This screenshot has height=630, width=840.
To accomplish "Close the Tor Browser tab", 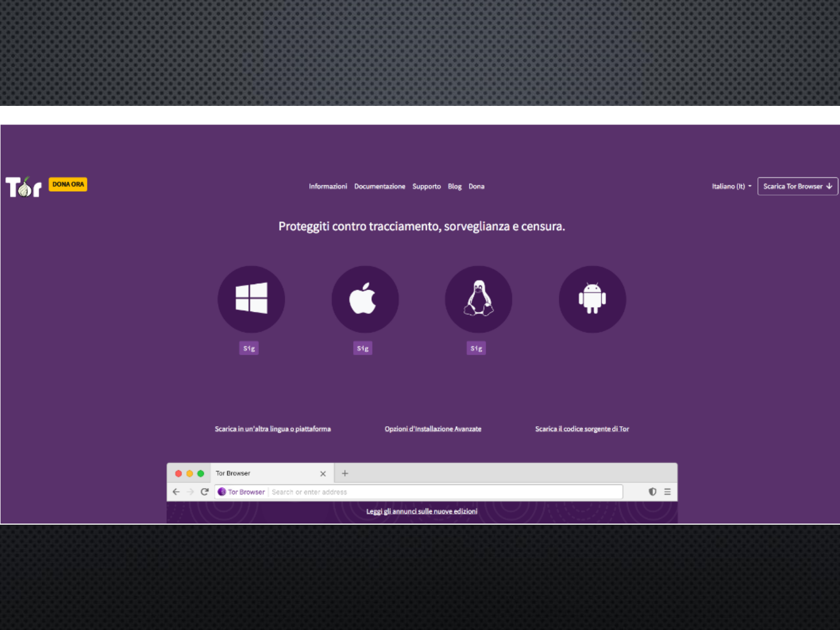I will (323, 474).
